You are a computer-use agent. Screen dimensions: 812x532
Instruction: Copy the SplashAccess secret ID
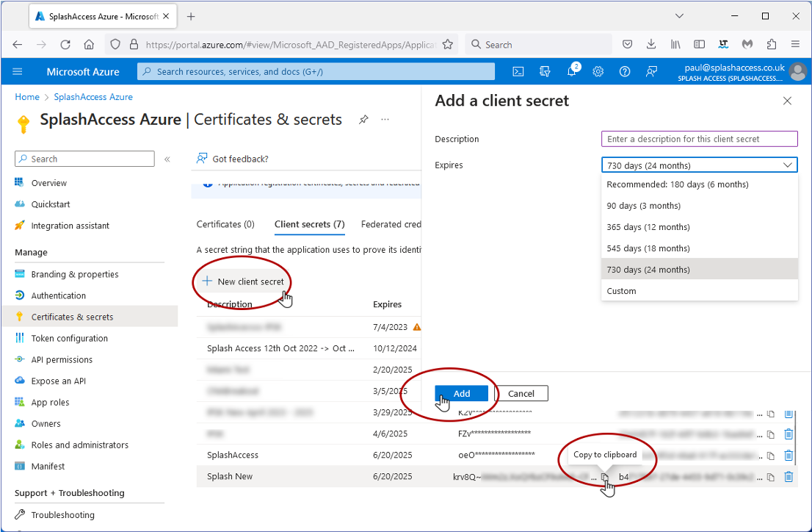click(x=771, y=456)
